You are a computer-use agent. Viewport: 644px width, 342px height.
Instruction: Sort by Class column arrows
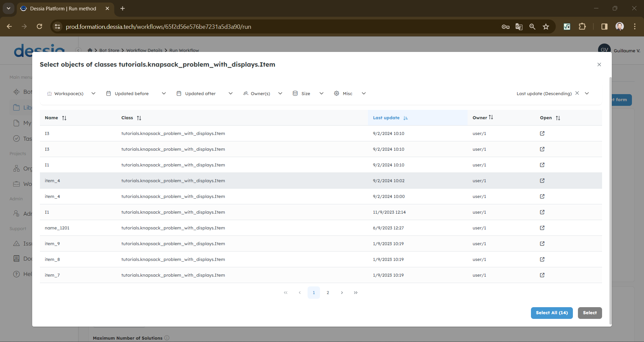click(x=139, y=118)
